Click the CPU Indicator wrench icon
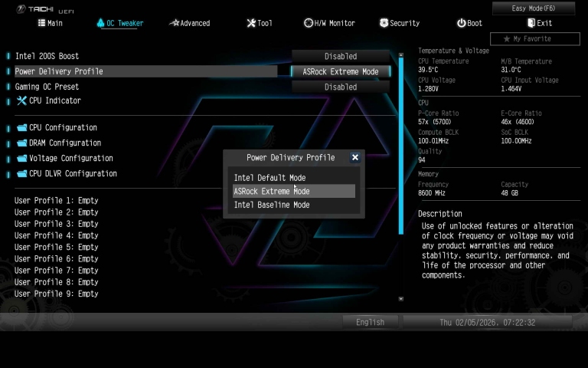Screen dimensions: 588x368 tap(21, 100)
